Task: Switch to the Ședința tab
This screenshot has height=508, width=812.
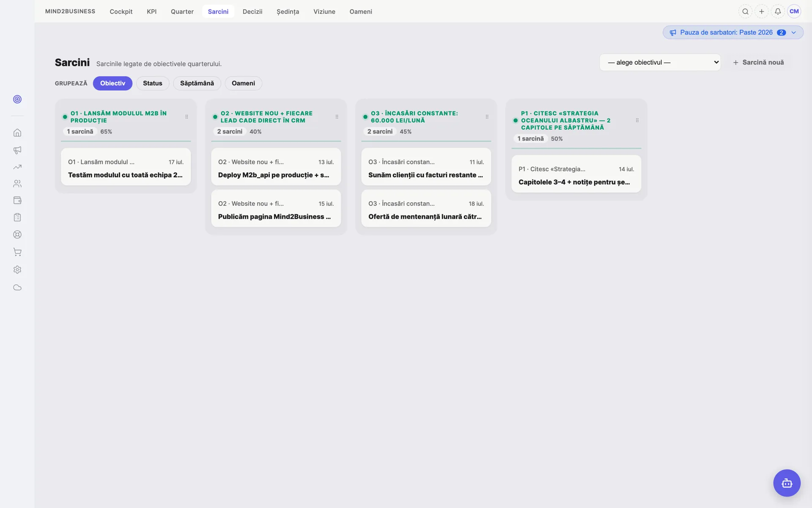Action: [x=288, y=11]
